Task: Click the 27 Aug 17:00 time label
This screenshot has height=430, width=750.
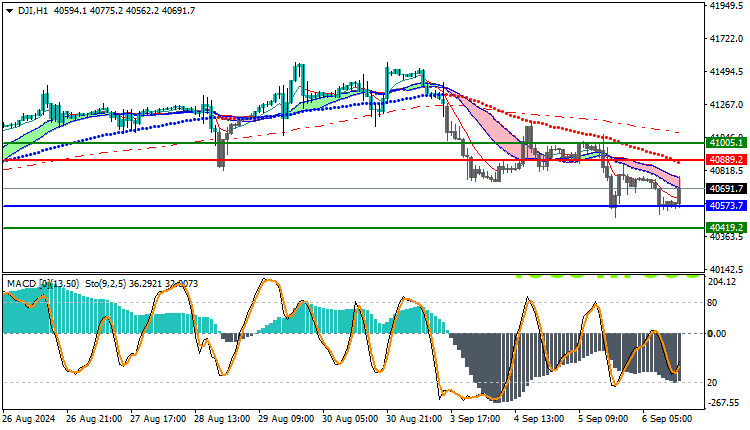Action: pos(158,419)
